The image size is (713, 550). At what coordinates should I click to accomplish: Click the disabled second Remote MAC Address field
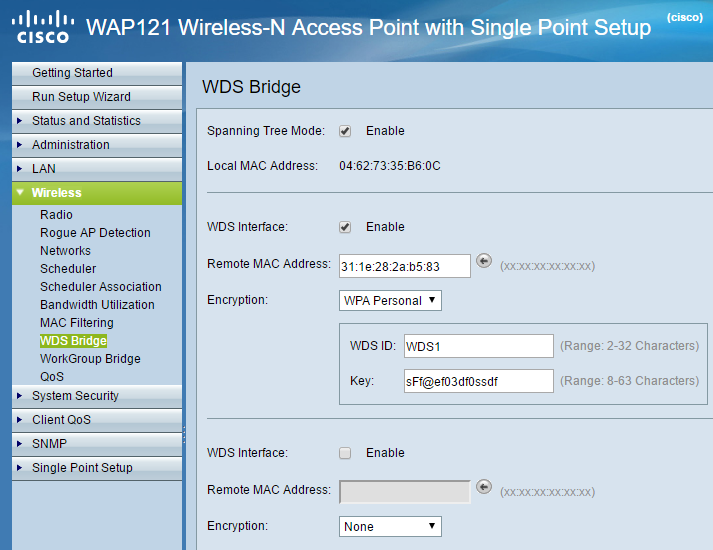point(405,492)
